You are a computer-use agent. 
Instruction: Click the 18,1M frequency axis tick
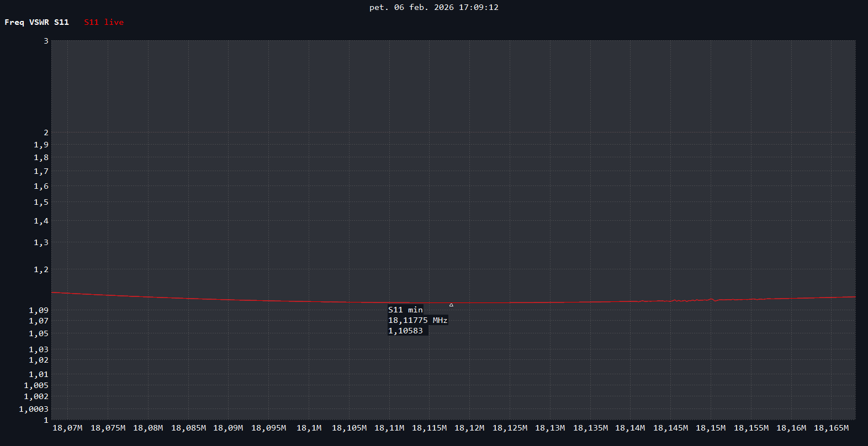tap(309, 428)
